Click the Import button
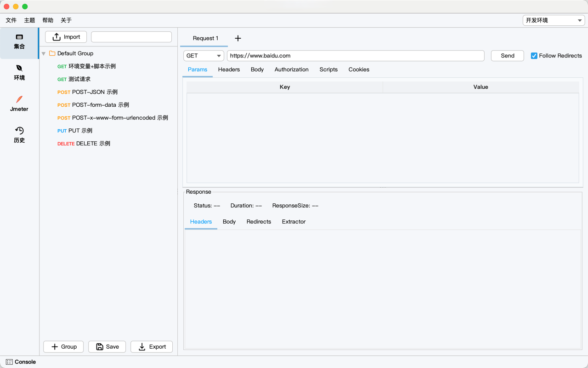 66,37
